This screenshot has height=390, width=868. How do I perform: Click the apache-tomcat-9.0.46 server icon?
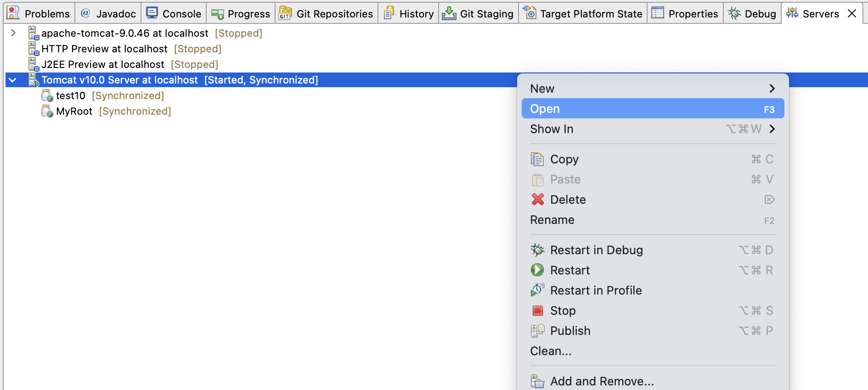(x=34, y=33)
